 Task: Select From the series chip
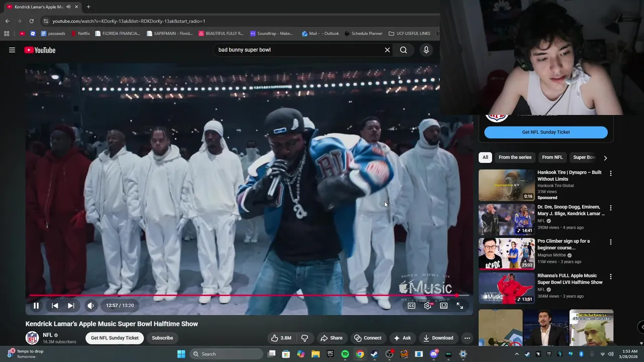point(515,157)
